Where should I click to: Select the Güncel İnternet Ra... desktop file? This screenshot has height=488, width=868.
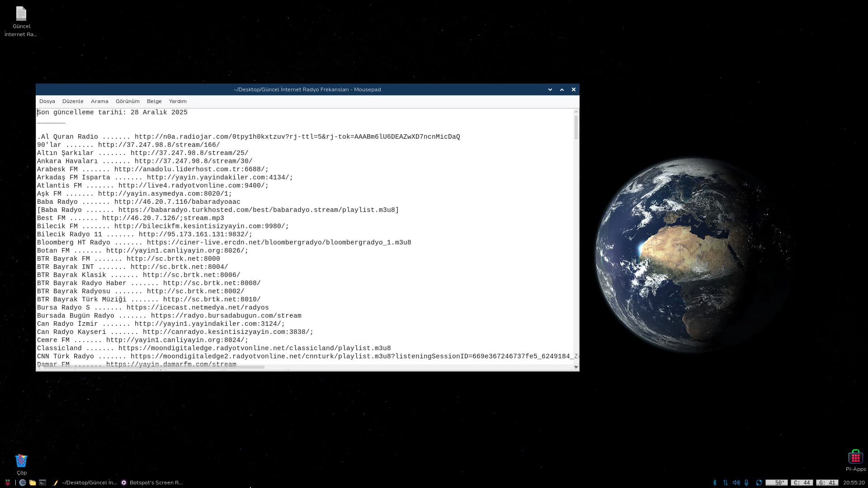click(21, 14)
